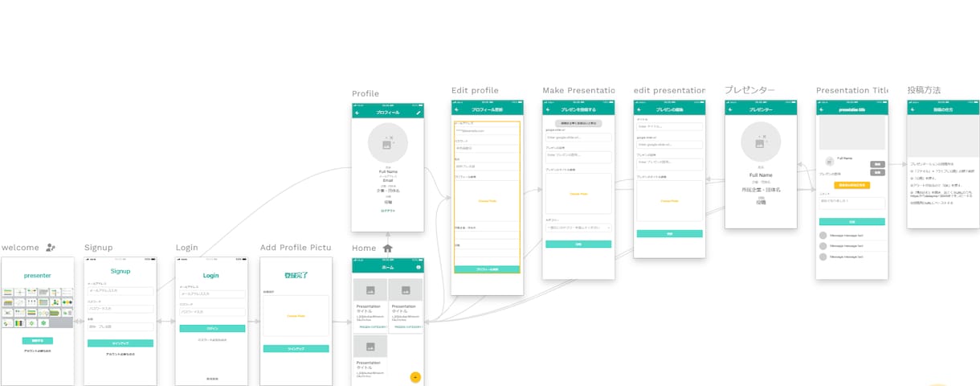The image size is (980, 386).
Task: Click back arrow in Profile screen header
Action: click(x=357, y=113)
